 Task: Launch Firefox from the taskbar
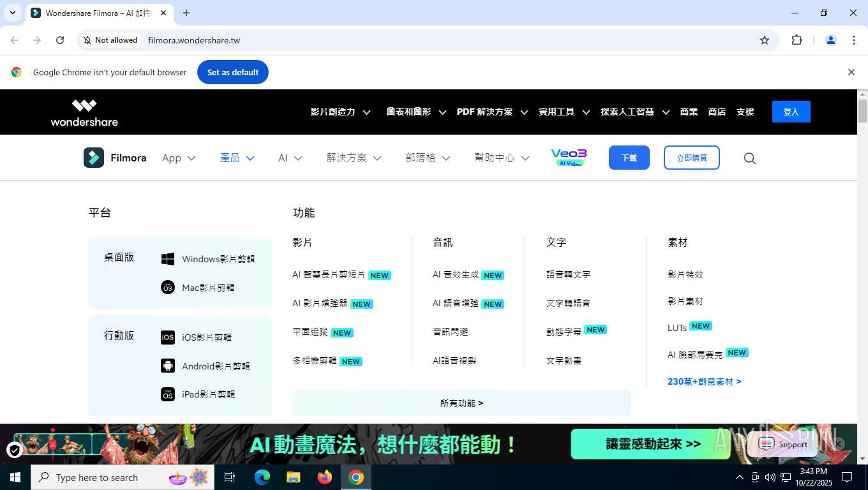pos(325,477)
